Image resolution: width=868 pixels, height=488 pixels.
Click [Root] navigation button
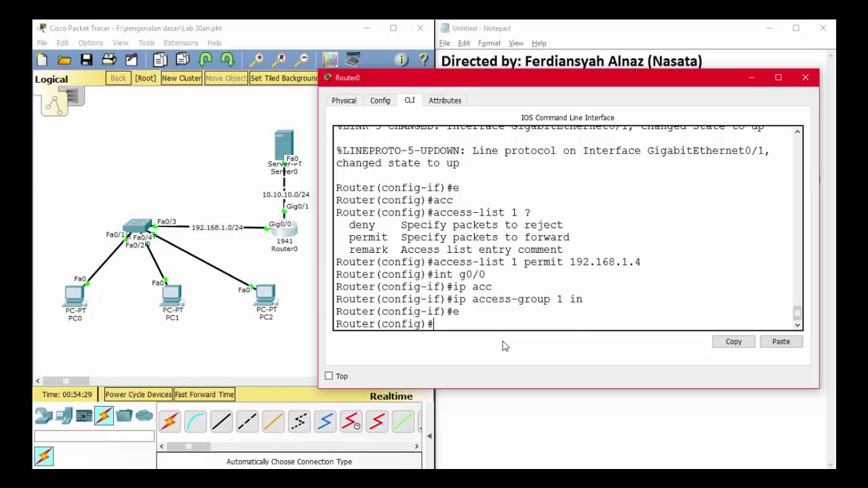(145, 79)
